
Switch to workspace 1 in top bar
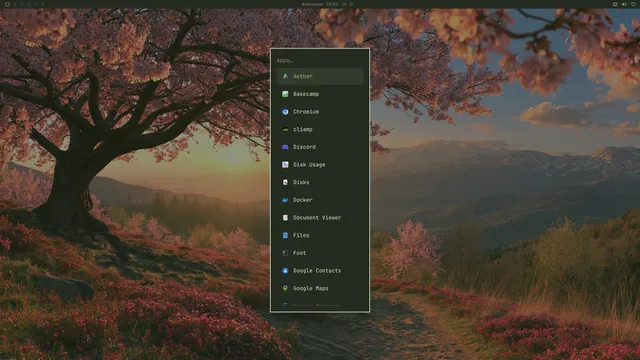tap(14, 4)
